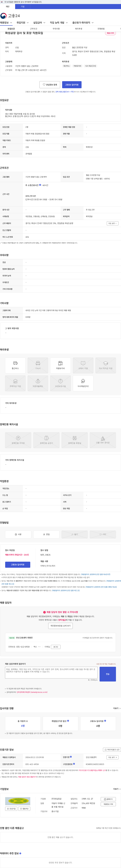Select the 복리후생 section tab
The height and width of the screenshot is (868, 121).
[79, 29]
